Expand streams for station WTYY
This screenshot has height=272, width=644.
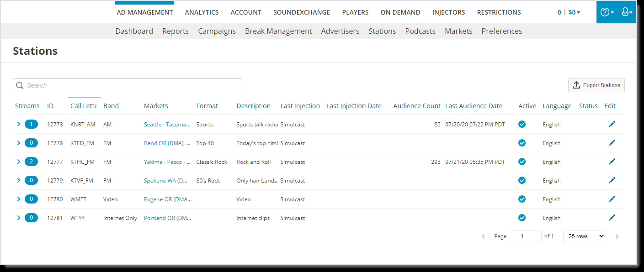point(19,218)
